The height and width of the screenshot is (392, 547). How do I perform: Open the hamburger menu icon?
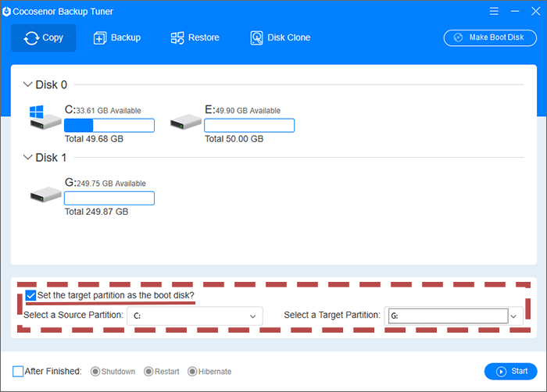tap(494, 11)
